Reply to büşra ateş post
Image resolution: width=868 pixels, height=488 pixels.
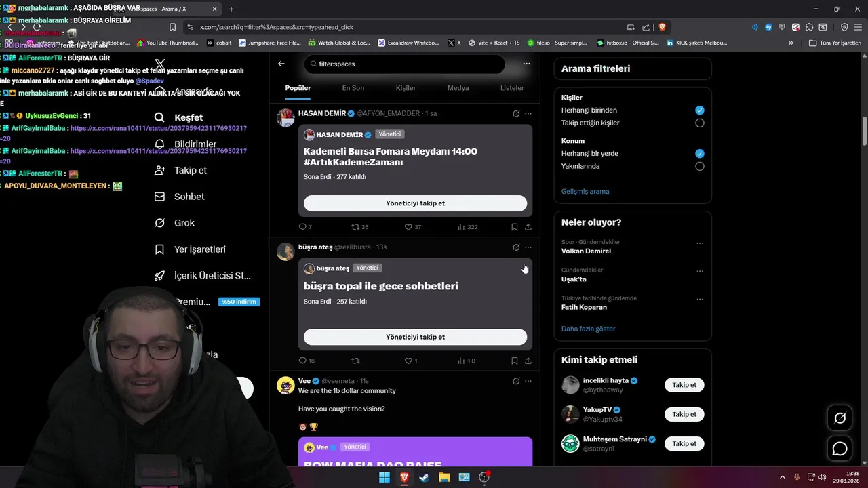[x=307, y=361]
